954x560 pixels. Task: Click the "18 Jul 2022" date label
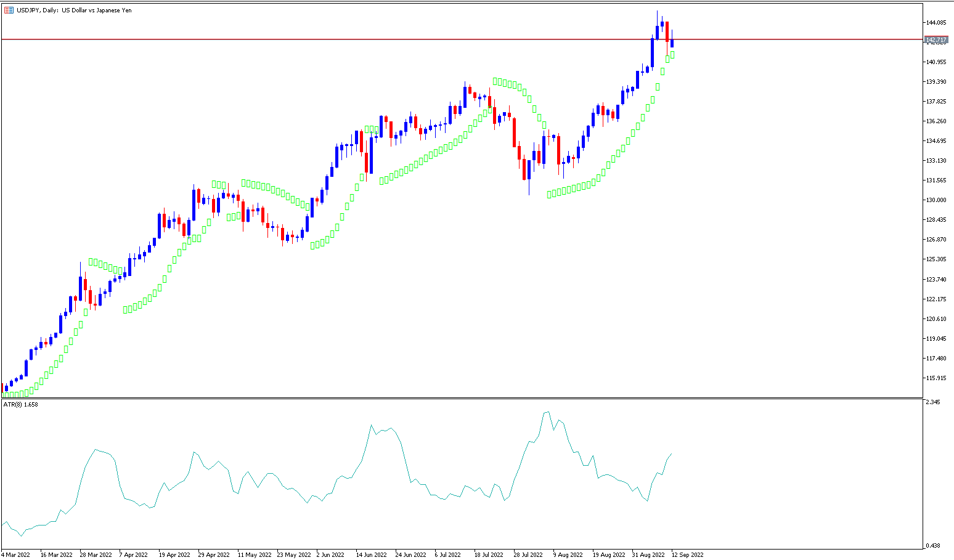tap(489, 555)
